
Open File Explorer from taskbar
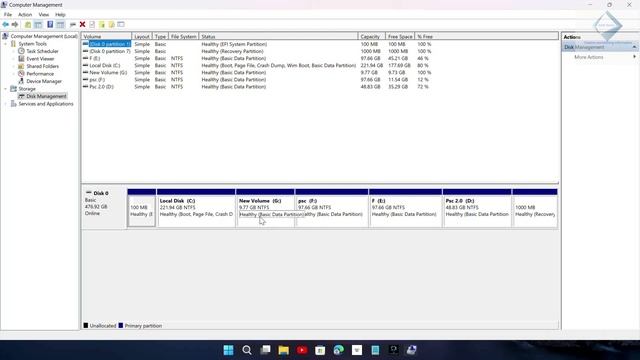click(x=284, y=350)
